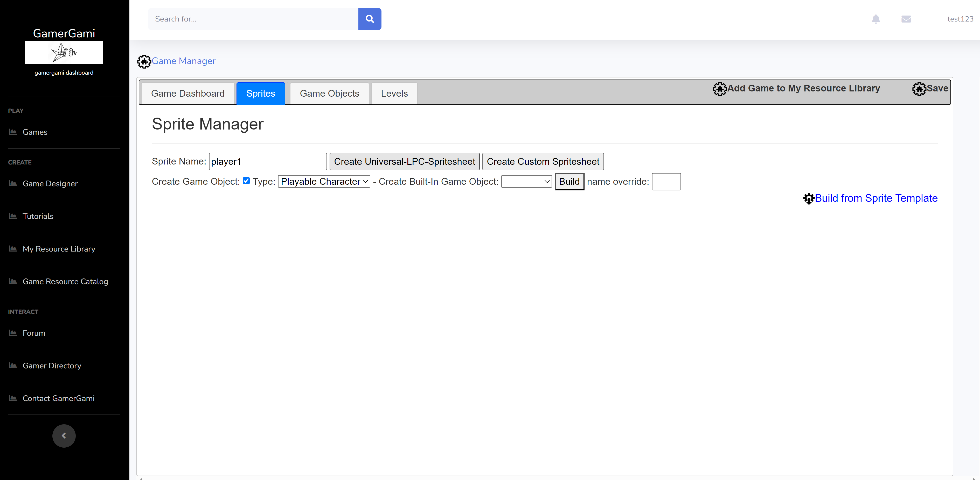Click the gear icon next to Save
The height and width of the screenshot is (480, 980).
pos(919,89)
